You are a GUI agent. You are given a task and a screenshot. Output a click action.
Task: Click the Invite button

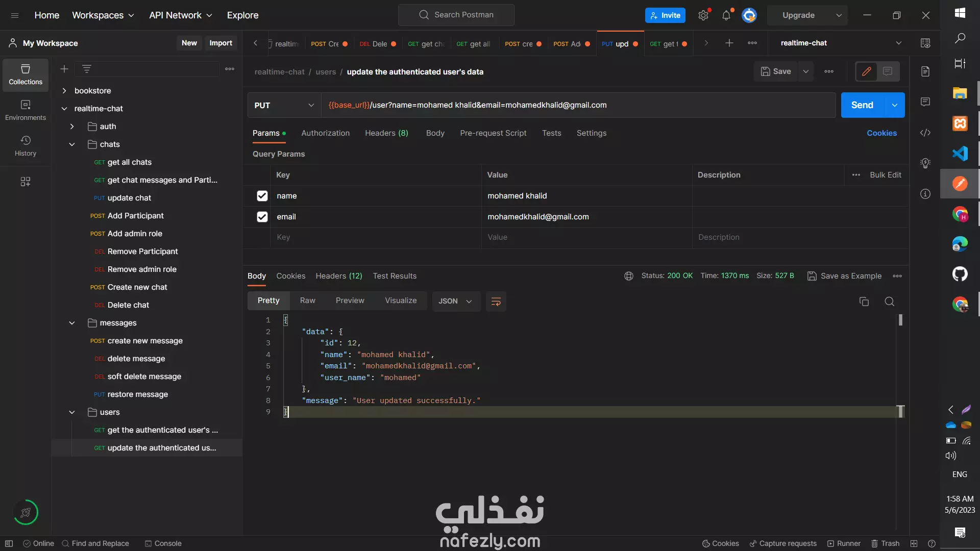(665, 15)
